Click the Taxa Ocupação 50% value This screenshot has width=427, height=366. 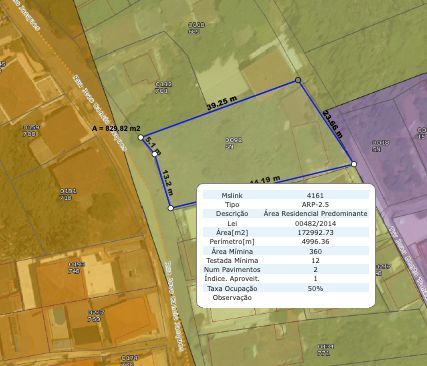(x=315, y=288)
